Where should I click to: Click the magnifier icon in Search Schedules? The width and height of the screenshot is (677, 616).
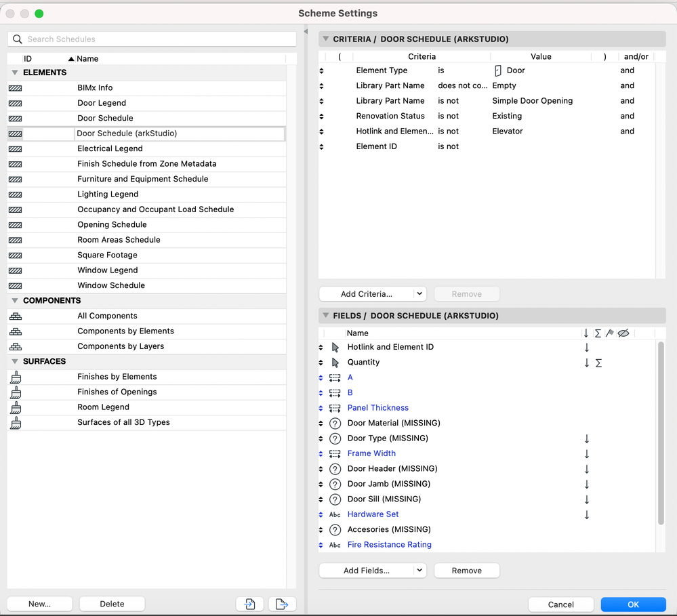point(17,39)
